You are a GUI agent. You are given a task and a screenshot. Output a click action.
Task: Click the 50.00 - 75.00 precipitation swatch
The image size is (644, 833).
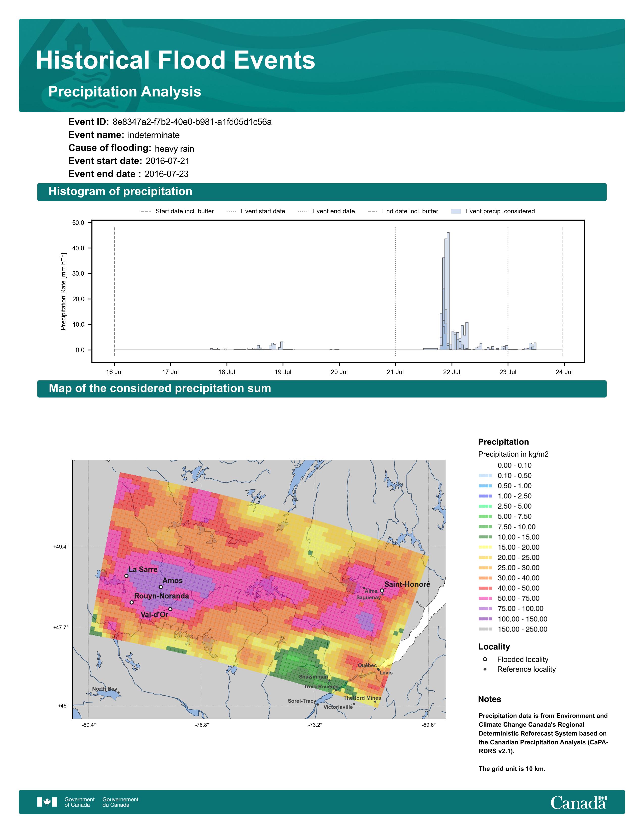pyautogui.click(x=485, y=598)
